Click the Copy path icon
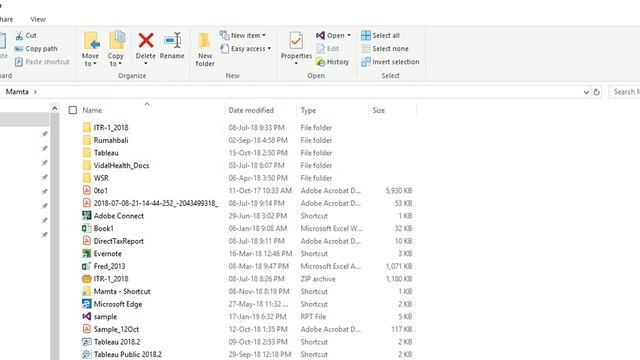 19,49
